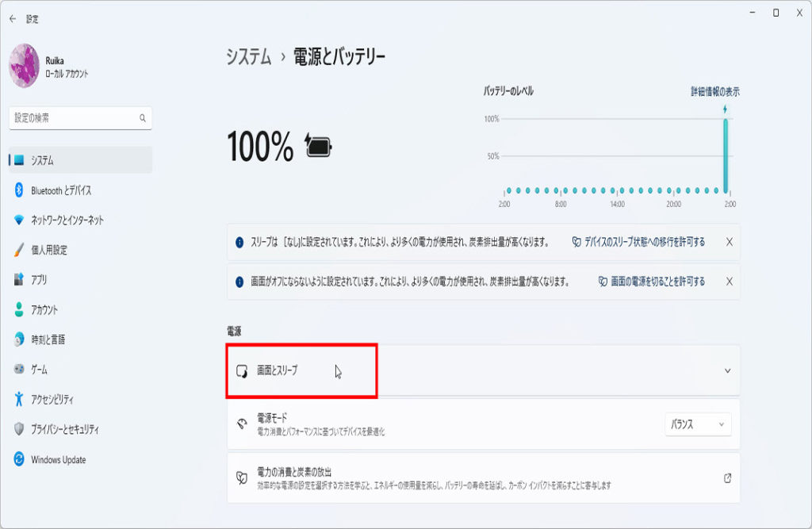Viewport: 812px width, 529px height.
Task: Click the Windows Update icon
Action: [19, 460]
